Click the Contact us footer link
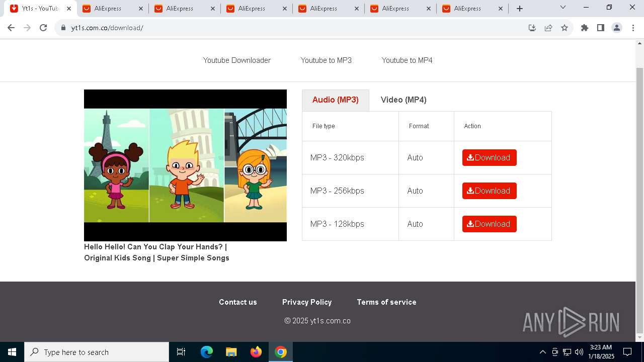Viewport: 644px width, 362px height. [x=238, y=302]
